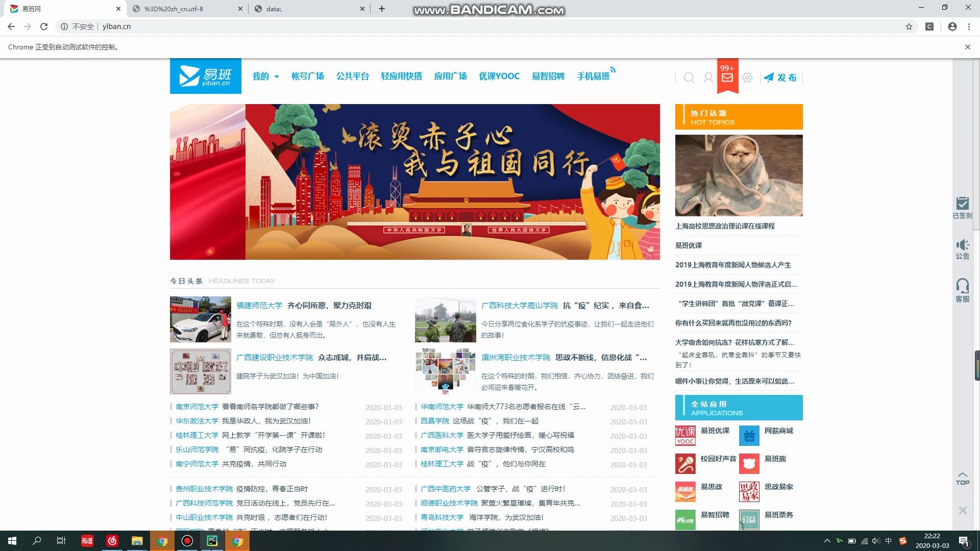Click the TOP back-to-top icon
980x551 pixels.
click(962, 478)
